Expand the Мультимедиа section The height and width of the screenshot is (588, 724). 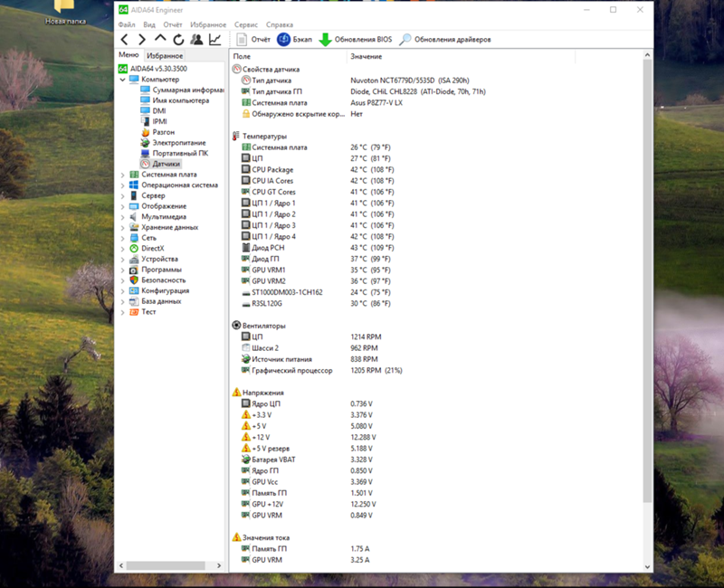[122, 216]
